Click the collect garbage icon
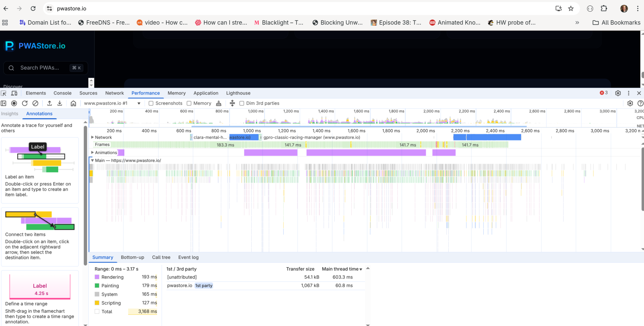644x326 pixels. (219, 103)
